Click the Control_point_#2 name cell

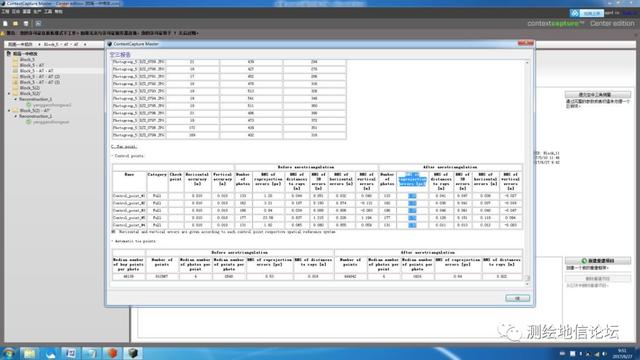pyautogui.click(x=129, y=203)
